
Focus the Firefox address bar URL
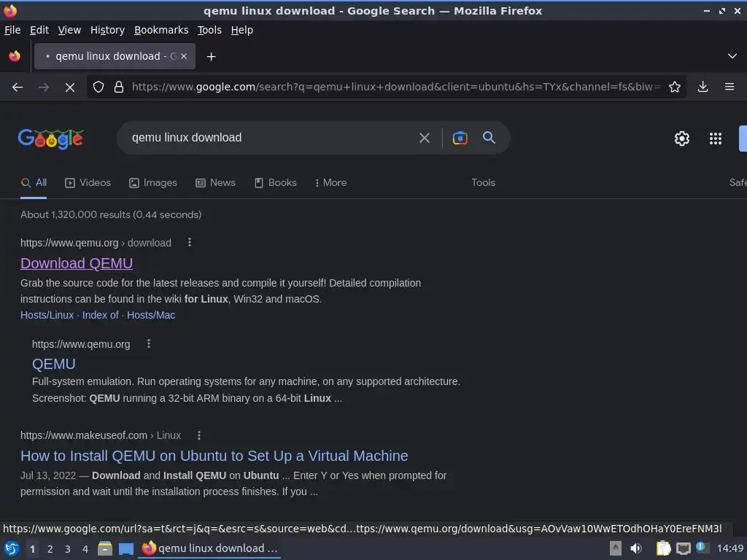tap(395, 87)
